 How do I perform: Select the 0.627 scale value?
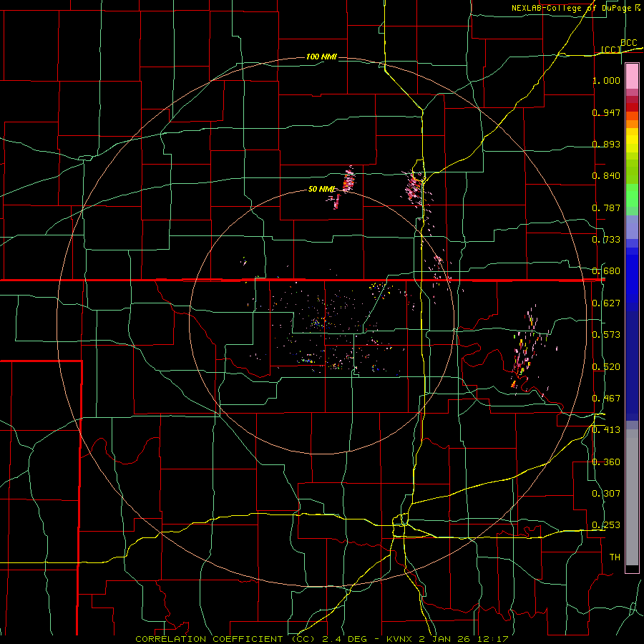coord(606,303)
